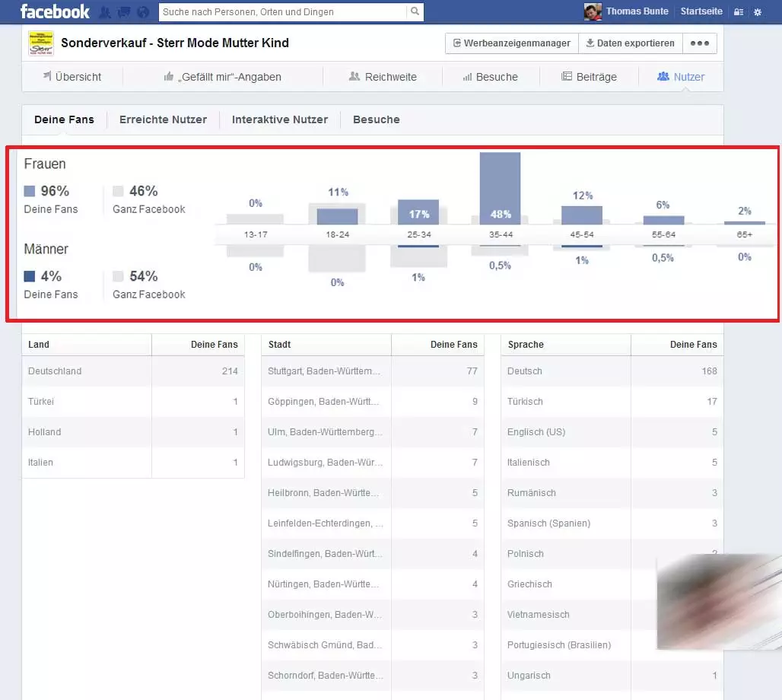782x700 pixels.
Task: Open the Besuche tab next to Reichweite
Action: coord(490,77)
